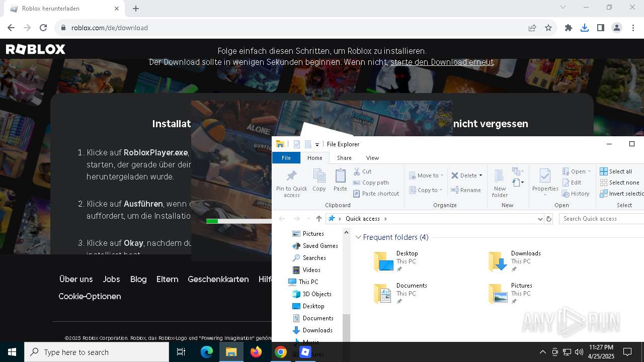The height and width of the screenshot is (362, 644).
Task: Go back in Chrome browser
Action: pyautogui.click(x=11, y=28)
